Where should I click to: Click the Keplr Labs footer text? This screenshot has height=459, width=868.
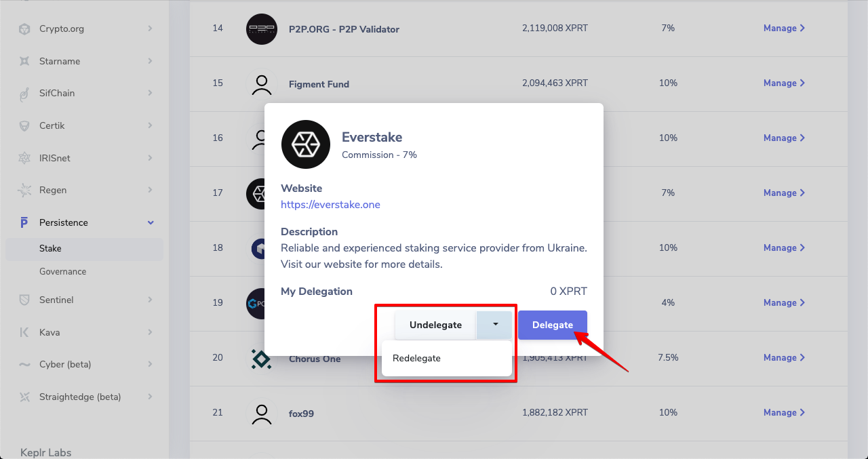click(x=45, y=453)
